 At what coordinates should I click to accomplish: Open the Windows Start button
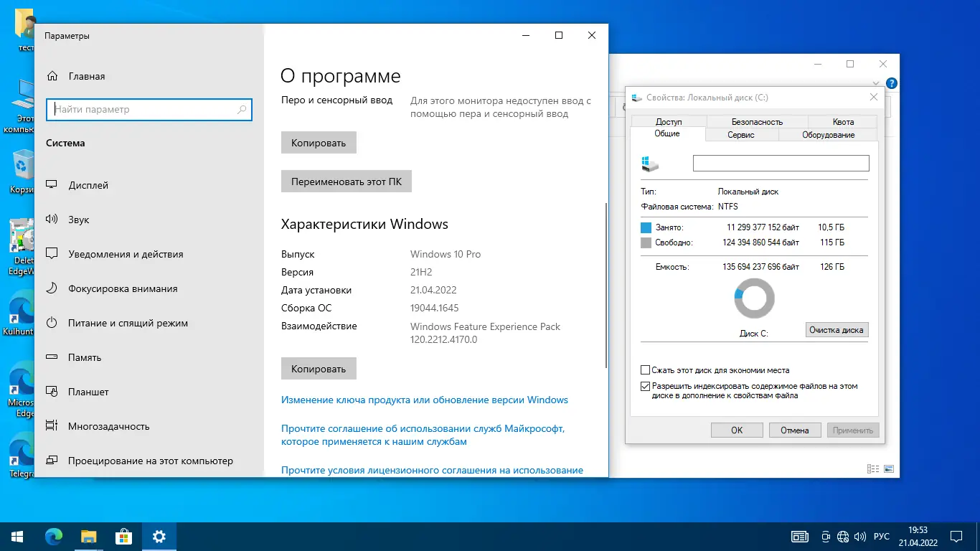point(17,537)
